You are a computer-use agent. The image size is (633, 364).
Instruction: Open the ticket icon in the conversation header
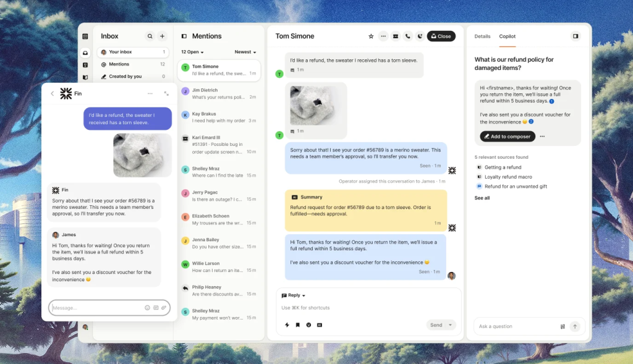pyautogui.click(x=396, y=36)
